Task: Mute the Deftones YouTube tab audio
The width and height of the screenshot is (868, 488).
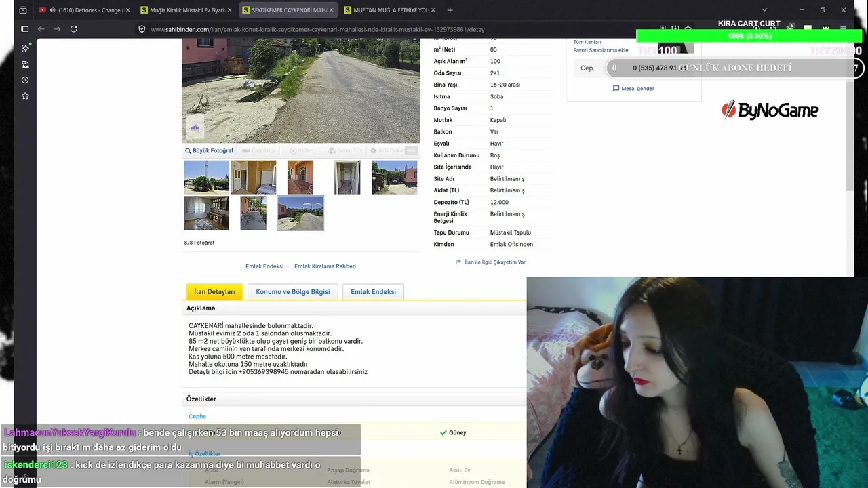Action: 52,10
